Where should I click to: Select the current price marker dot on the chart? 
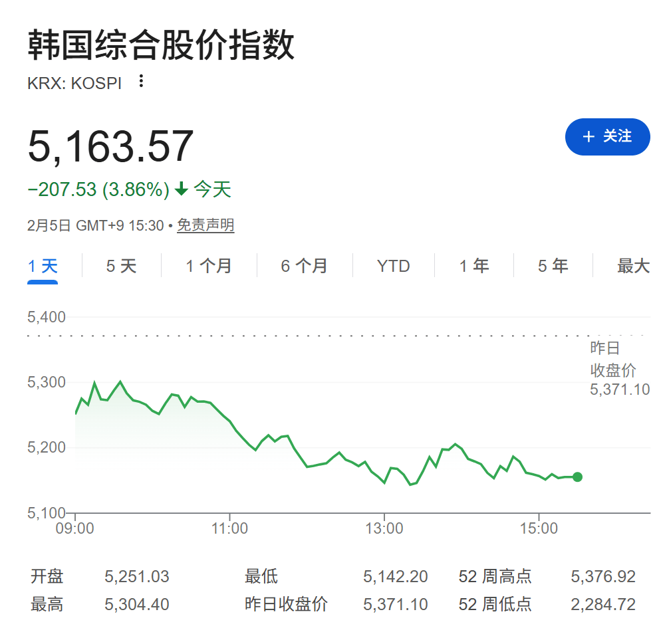click(x=577, y=477)
